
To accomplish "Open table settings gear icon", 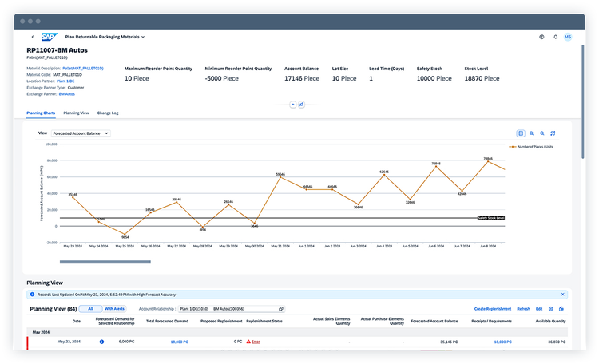I will (x=550, y=309).
